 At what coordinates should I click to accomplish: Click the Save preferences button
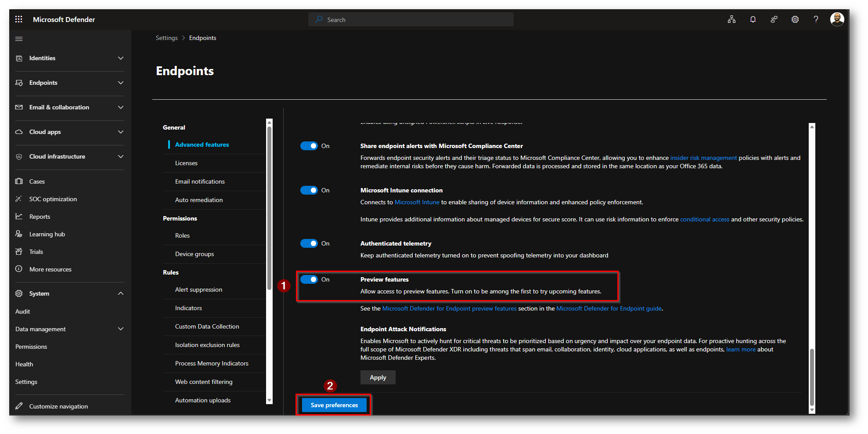[x=334, y=405]
